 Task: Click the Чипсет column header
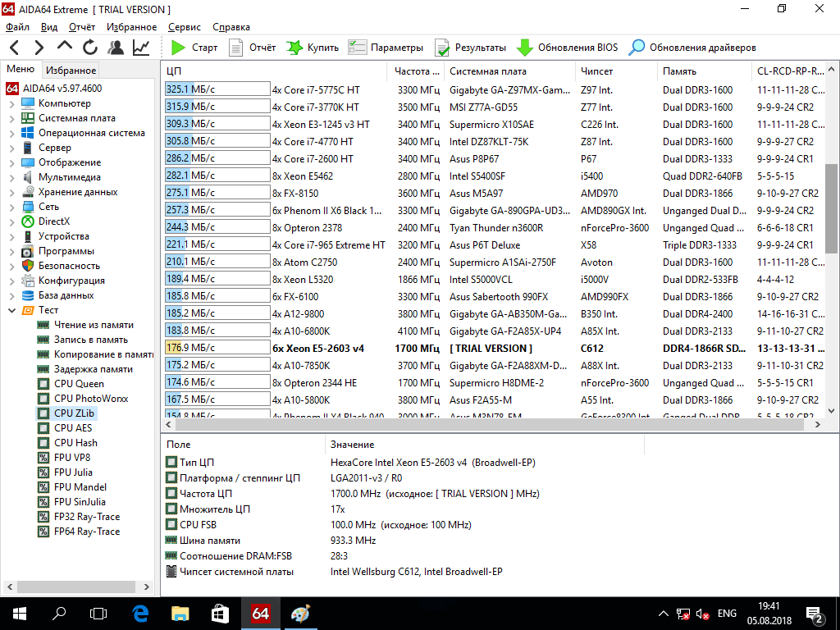616,71
